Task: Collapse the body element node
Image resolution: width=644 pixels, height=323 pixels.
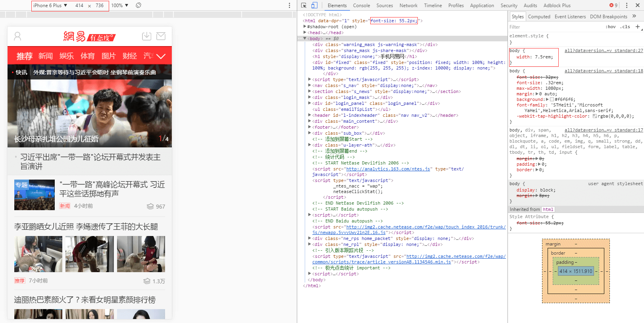Action: click(x=305, y=39)
